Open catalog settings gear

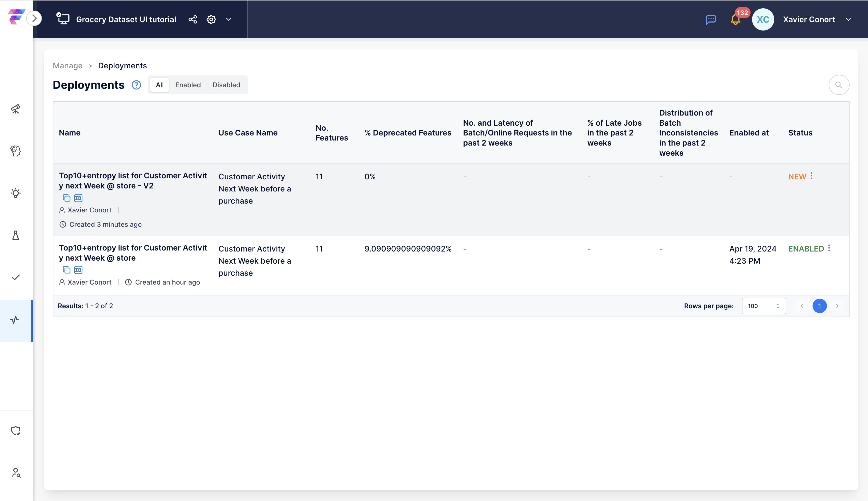[211, 19]
